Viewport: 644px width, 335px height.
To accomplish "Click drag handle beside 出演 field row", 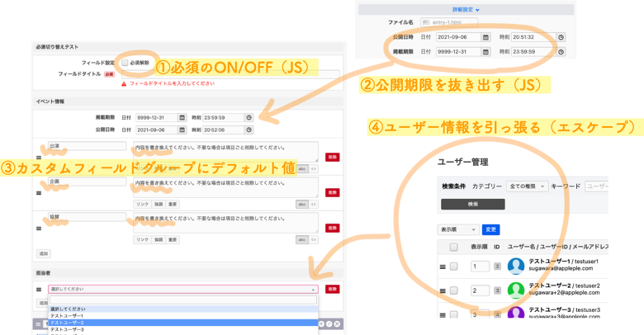I will coord(39,157).
